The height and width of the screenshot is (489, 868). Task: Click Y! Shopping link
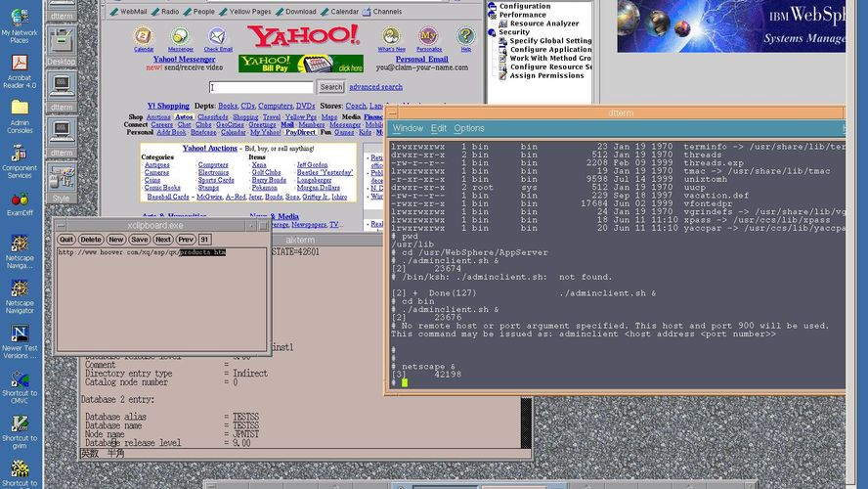[168, 106]
